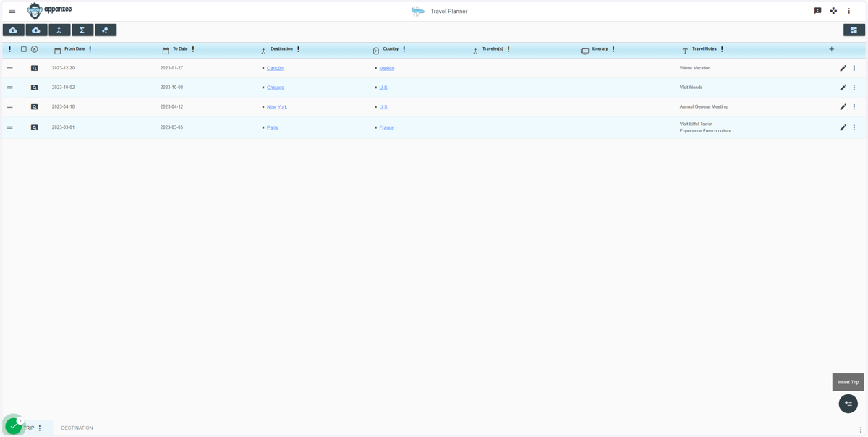Open the table options menu in header

click(x=9, y=49)
